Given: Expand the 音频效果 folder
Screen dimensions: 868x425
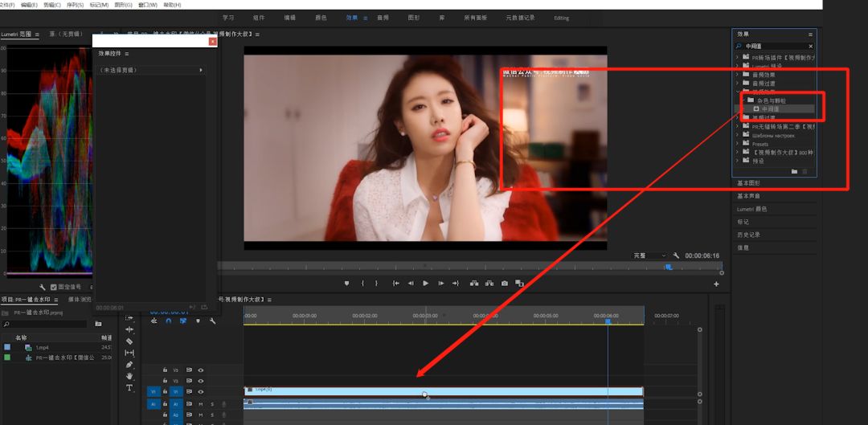Looking at the screenshot, I should [737, 74].
